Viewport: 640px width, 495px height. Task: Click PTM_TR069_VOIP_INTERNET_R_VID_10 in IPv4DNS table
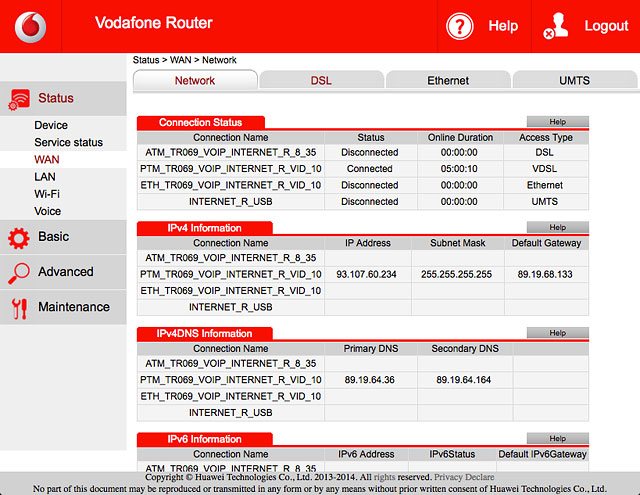coord(231,380)
